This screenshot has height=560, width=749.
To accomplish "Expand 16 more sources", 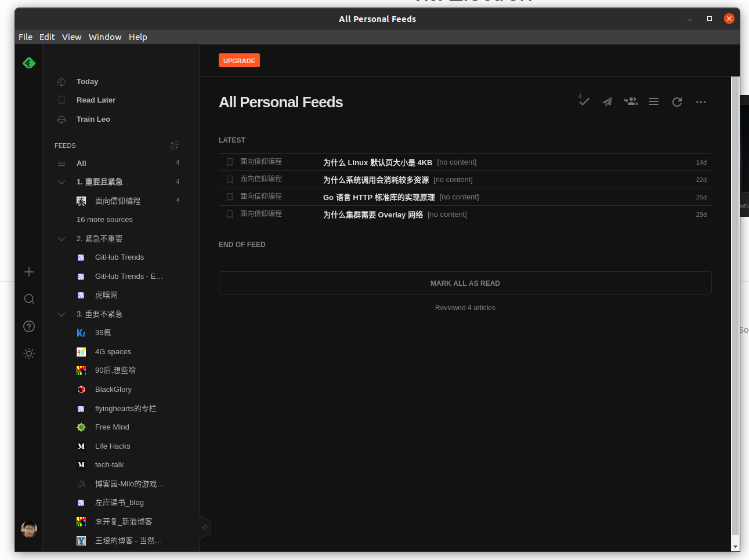I will [104, 220].
